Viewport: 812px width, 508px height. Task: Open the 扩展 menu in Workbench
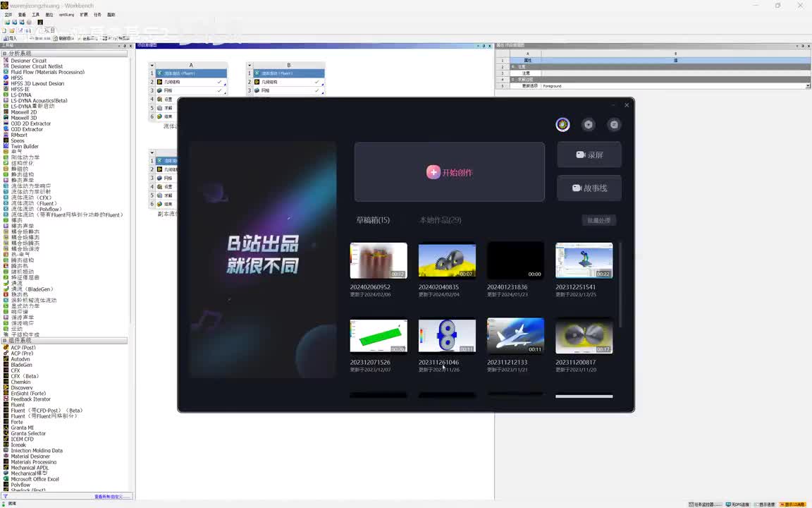[83, 15]
